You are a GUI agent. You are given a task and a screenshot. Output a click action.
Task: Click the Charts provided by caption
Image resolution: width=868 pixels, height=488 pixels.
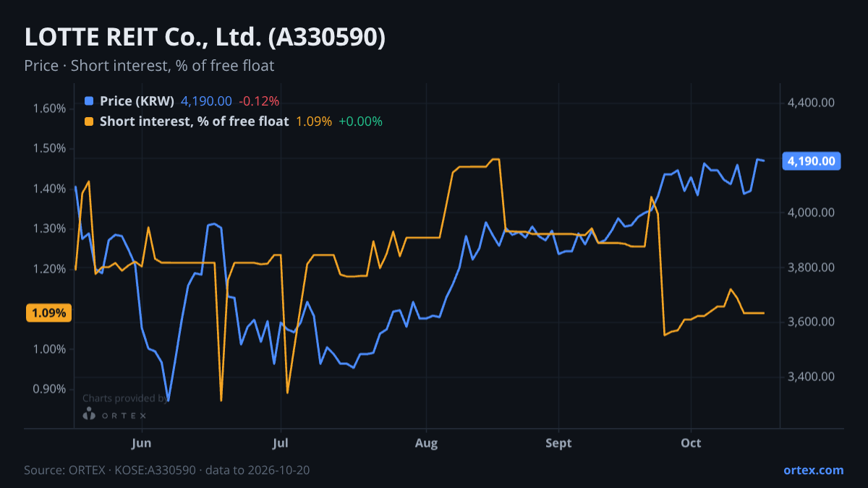tap(124, 398)
